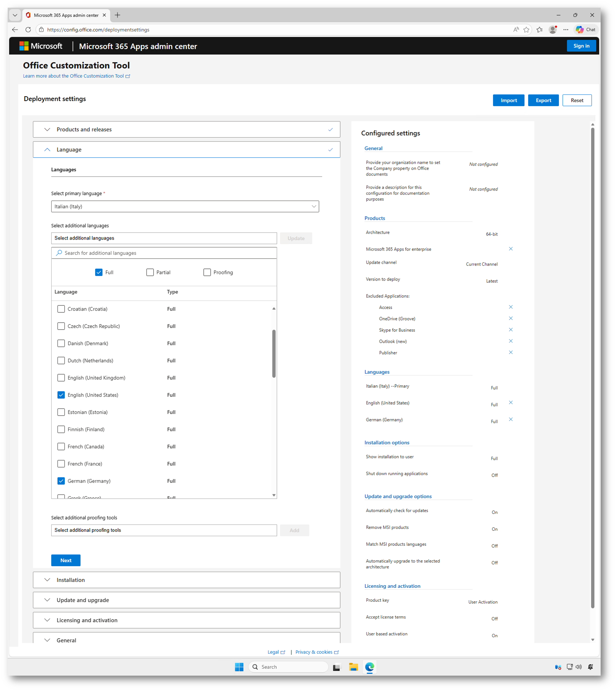
Task: Open the primary language dropdown
Action: [x=185, y=207]
